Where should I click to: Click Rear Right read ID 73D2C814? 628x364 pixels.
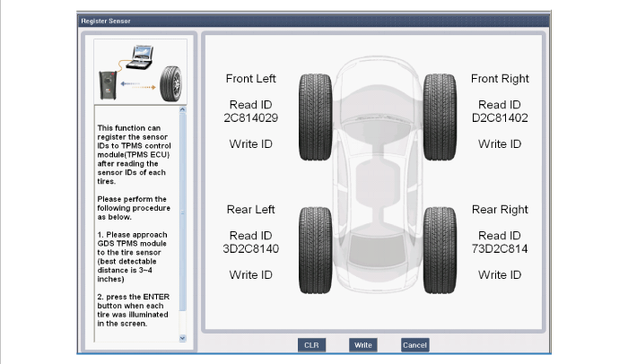click(x=500, y=249)
